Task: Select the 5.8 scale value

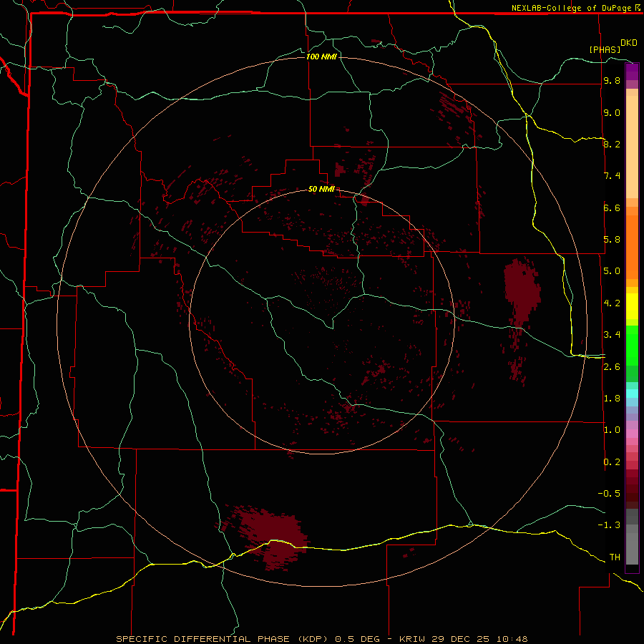Action: [x=612, y=240]
